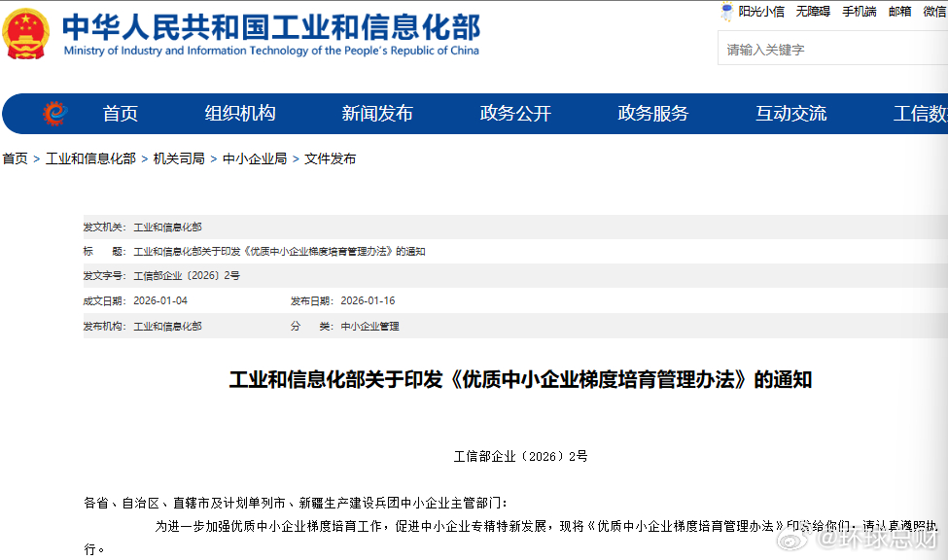The image size is (948, 560).
Task: Open 手机端 mobile link
Action: (x=860, y=12)
